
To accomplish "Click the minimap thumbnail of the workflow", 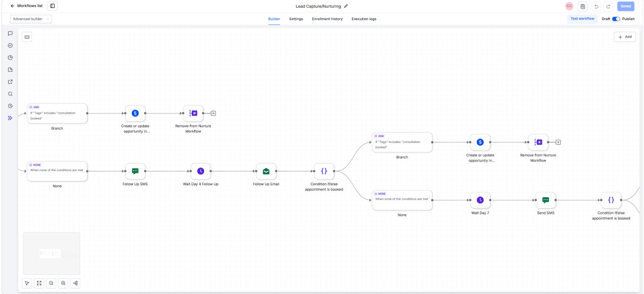I will point(52,254).
